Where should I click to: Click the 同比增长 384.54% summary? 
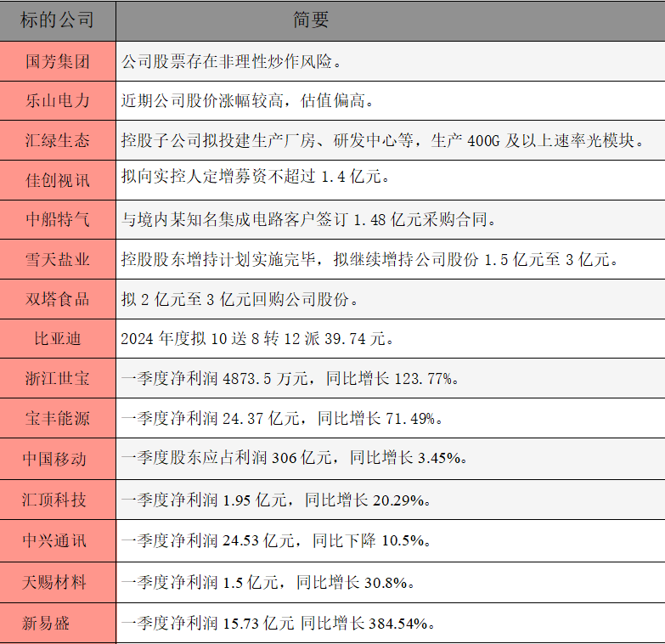279,624
